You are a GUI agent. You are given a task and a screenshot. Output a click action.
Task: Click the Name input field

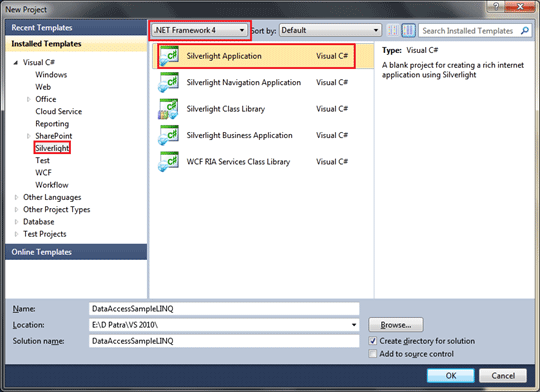tap(224, 309)
